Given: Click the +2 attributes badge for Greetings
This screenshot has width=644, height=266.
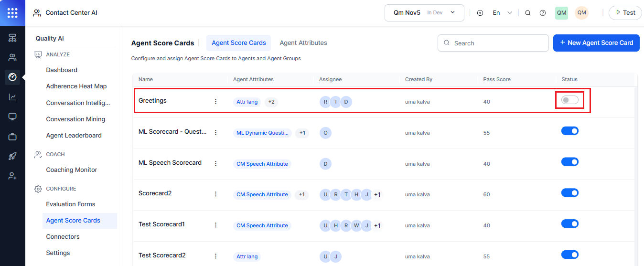Looking at the screenshot, I should pos(271,102).
